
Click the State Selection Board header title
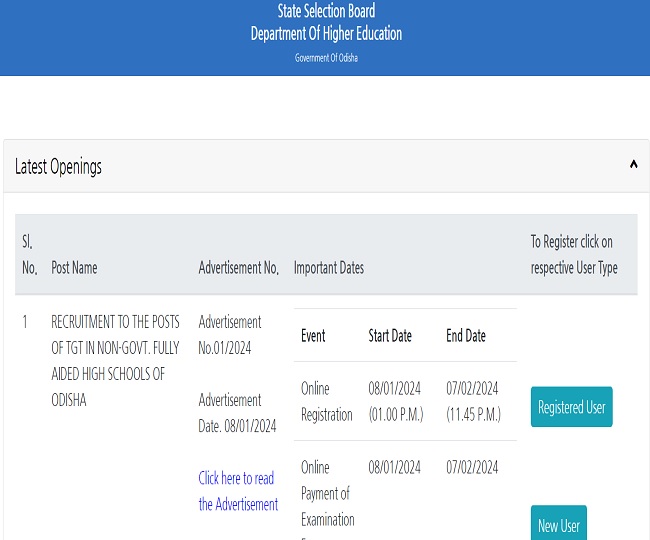pos(326,11)
